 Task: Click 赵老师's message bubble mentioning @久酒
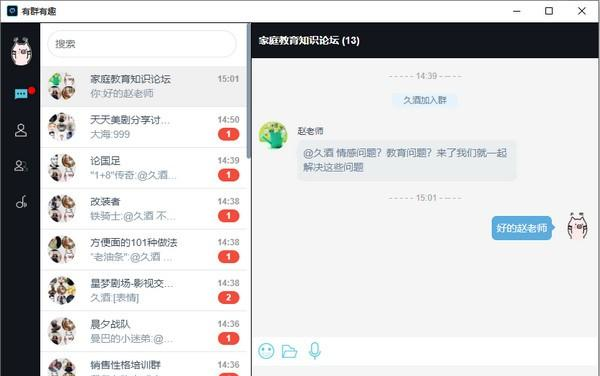[x=407, y=160]
